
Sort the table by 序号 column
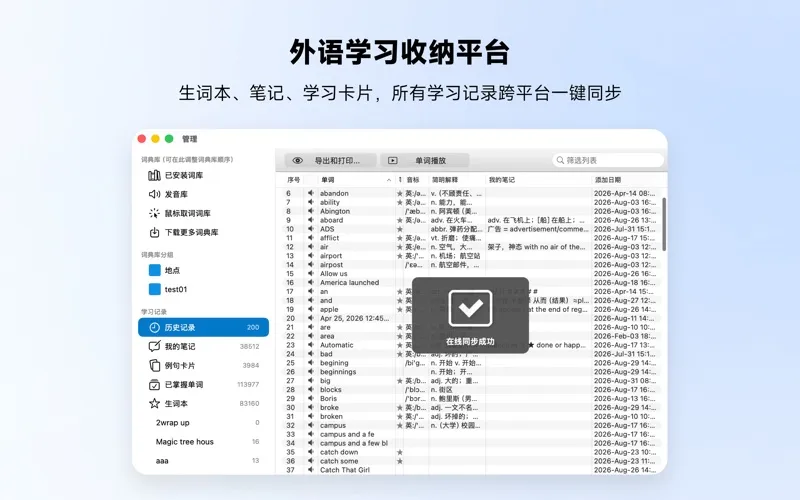(x=294, y=180)
